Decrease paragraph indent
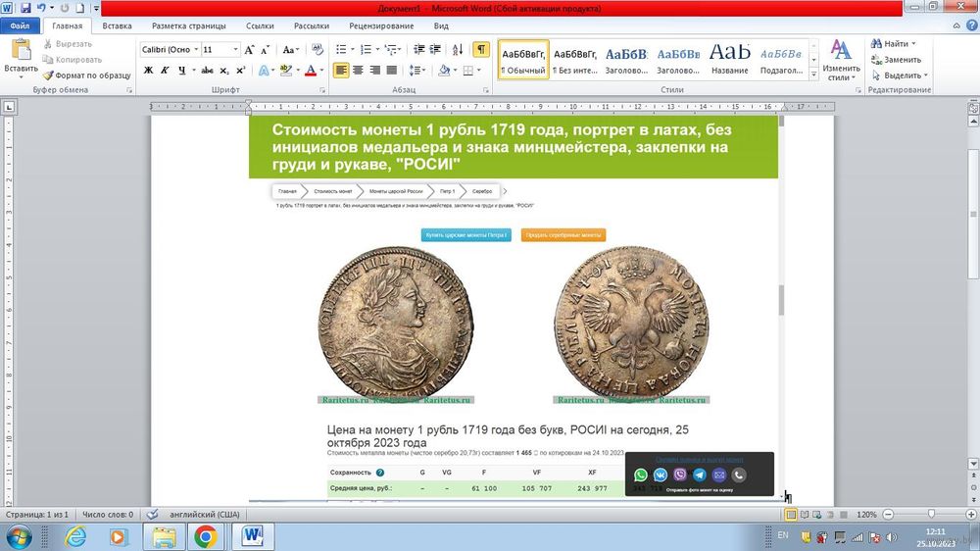The width and height of the screenshot is (980, 551). pos(418,49)
